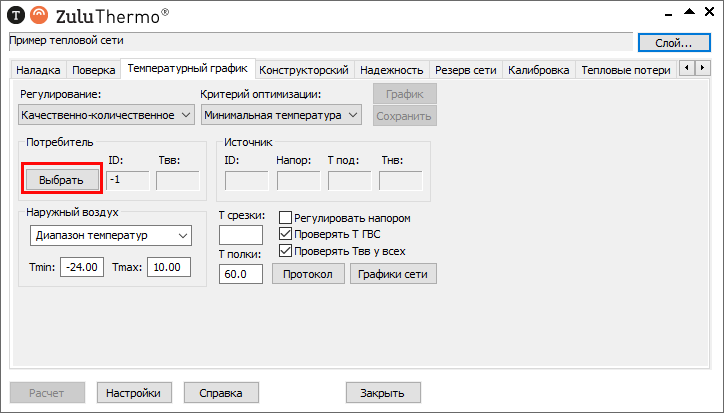Open the Критерий оптимизации dropdown
The image size is (724, 413).
pyautogui.click(x=281, y=115)
